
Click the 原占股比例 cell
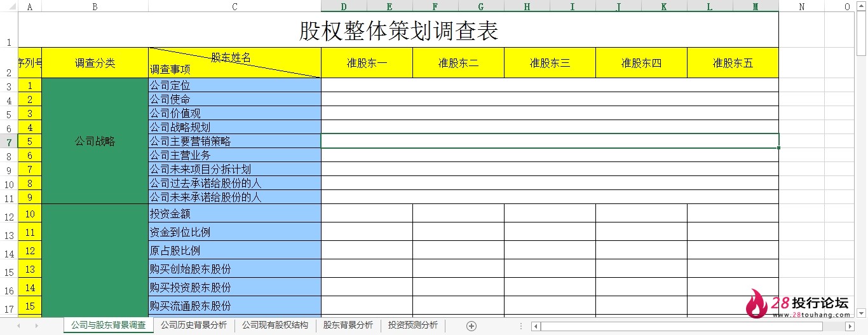point(235,250)
